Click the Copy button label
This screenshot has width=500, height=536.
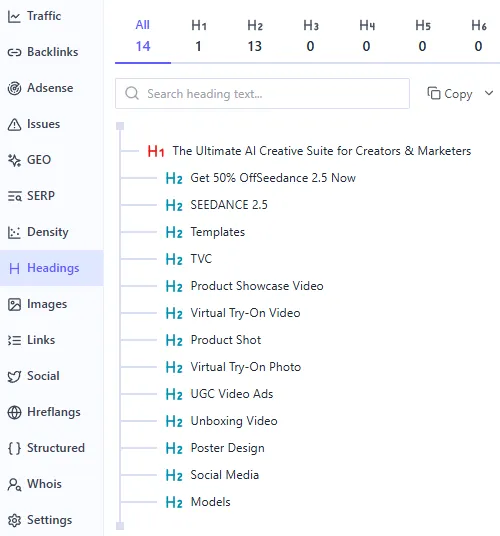[458, 94]
